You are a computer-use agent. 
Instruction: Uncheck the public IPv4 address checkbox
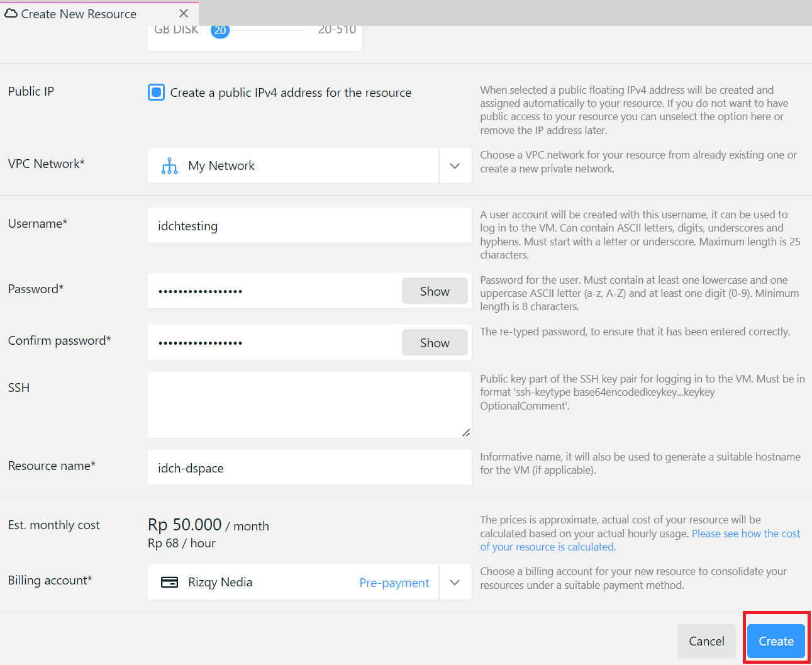coord(156,92)
